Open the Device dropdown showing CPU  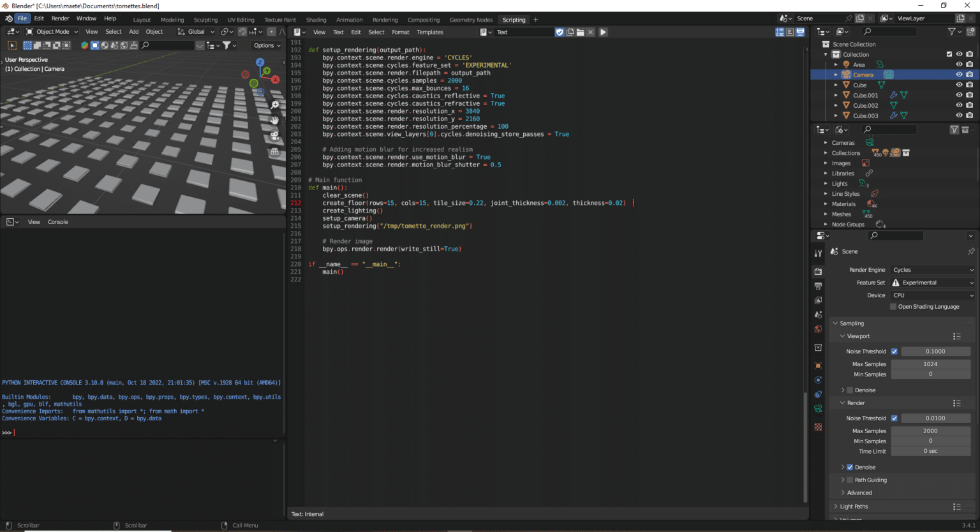pos(933,295)
